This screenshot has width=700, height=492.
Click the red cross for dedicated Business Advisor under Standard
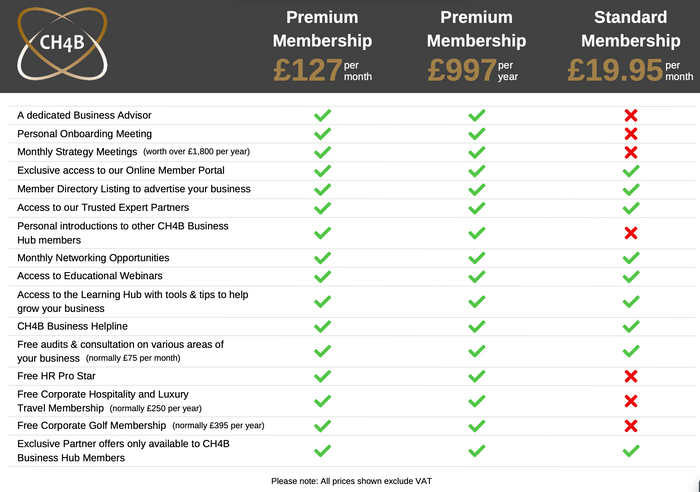point(631,116)
